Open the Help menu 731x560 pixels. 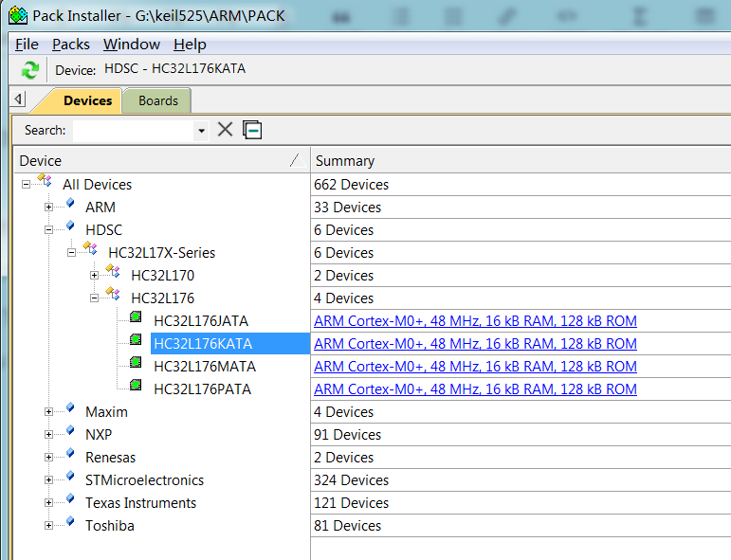(x=190, y=45)
